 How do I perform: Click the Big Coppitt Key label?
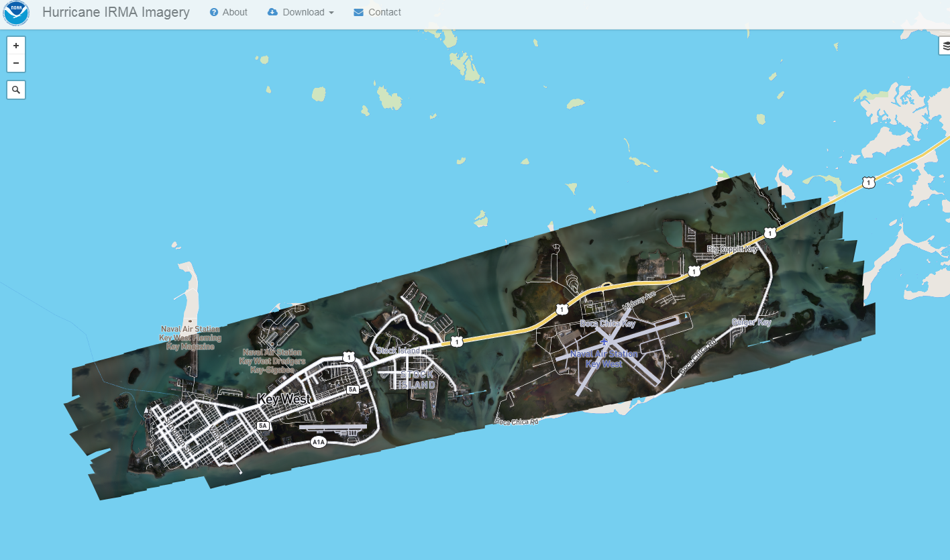point(732,249)
